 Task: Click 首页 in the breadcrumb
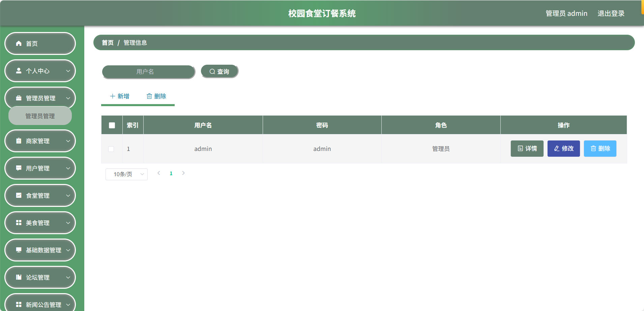[108, 43]
